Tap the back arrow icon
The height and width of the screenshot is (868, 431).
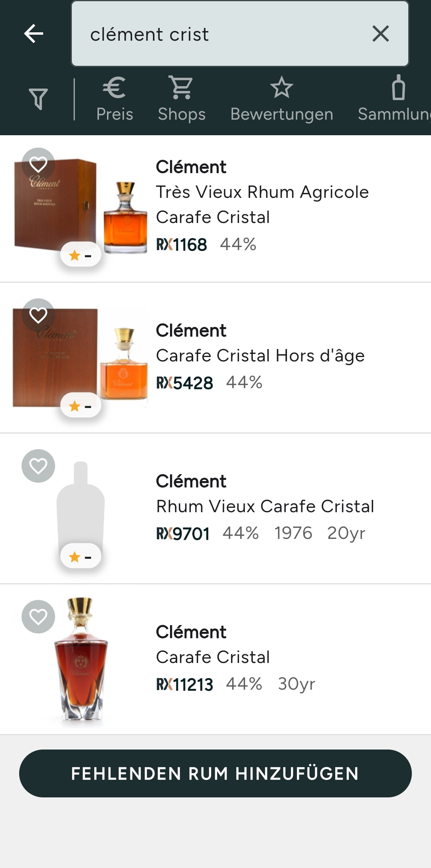[34, 34]
